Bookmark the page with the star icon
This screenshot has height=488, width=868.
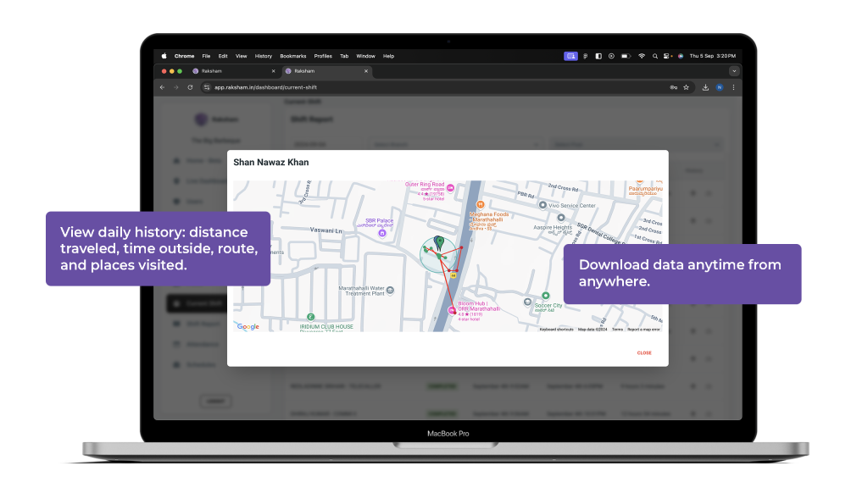coord(686,87)
